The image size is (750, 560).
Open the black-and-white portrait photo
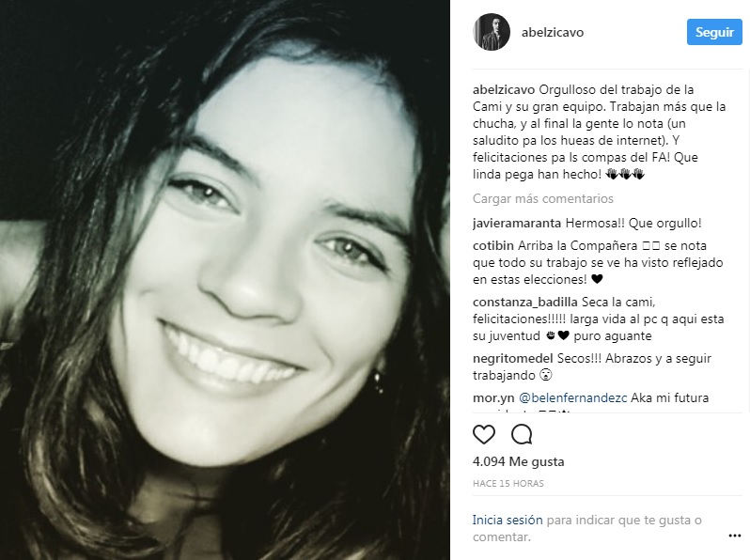pyautogui.click(x=225, y=280)
